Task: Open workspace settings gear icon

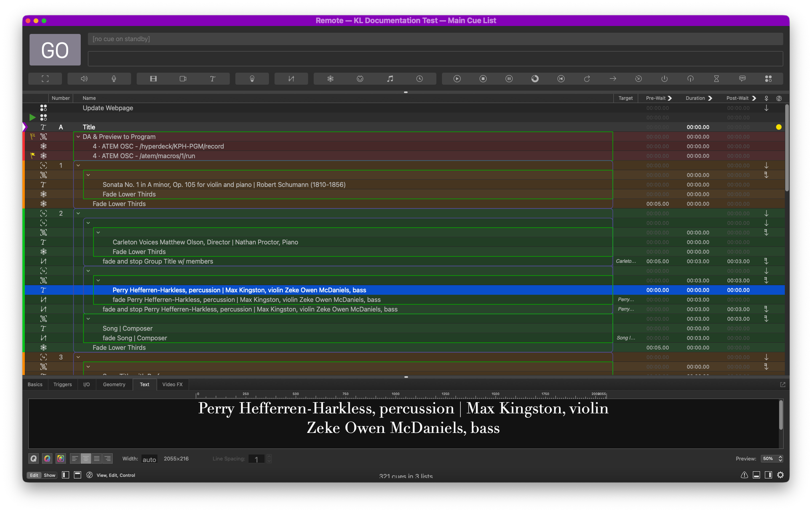Action: coord(780,475)
